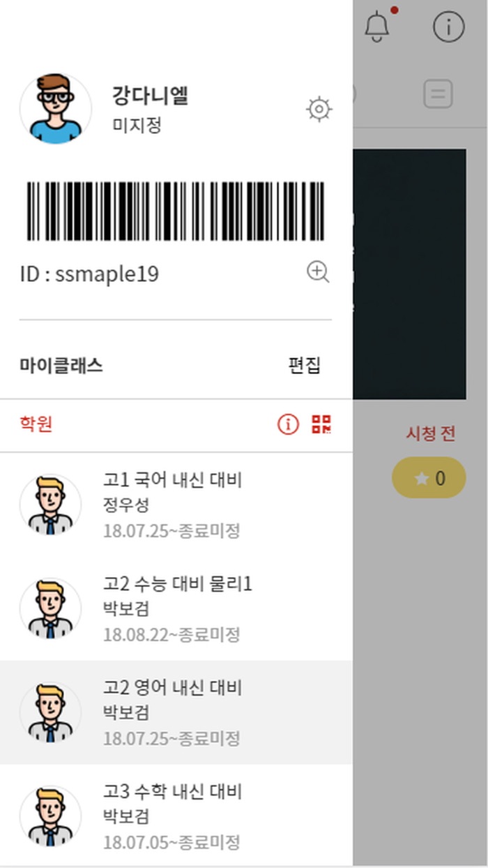Open profile settings via the gear icon
Image resolution: width=488 pixels, height=868 pixels.
pyautogui.click(x=319, y=108)
